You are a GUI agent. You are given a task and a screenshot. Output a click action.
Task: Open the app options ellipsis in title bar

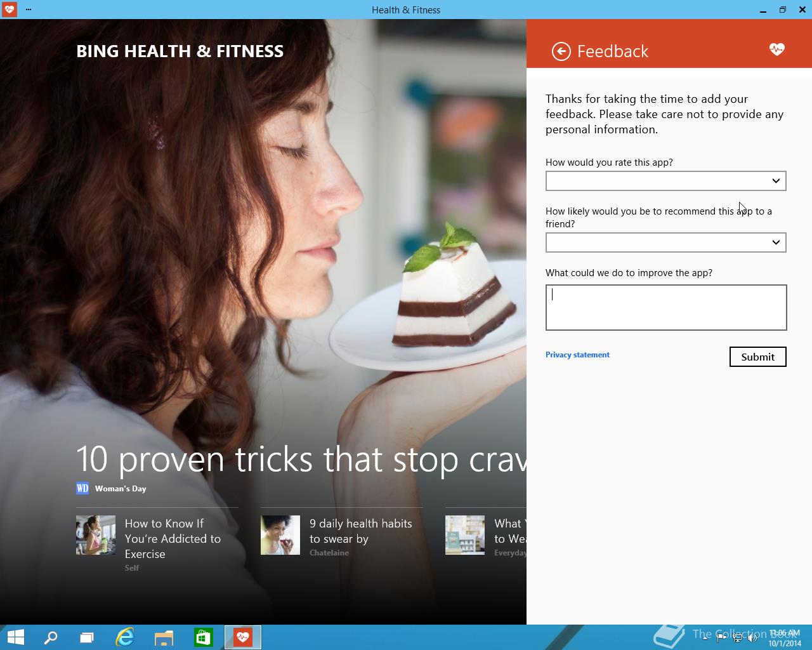click(x=29, y=10)
